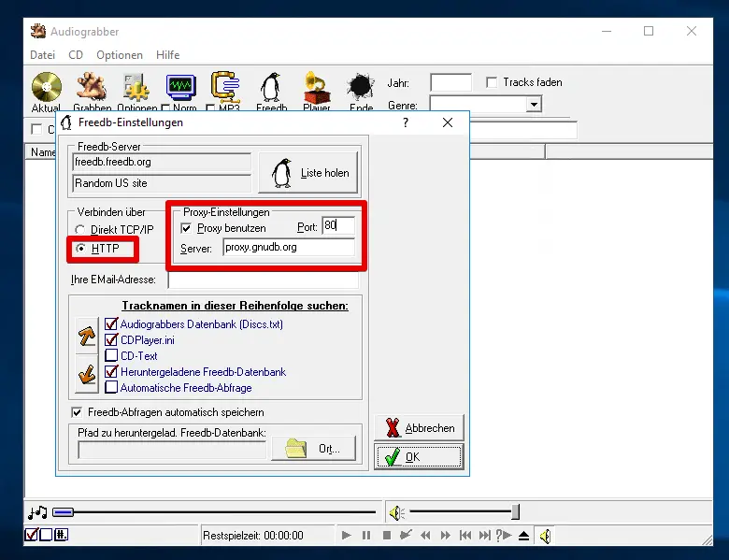This screenshot has width=729, height=560.
Task: Open the Datei menu
Action: coord(42,55)
